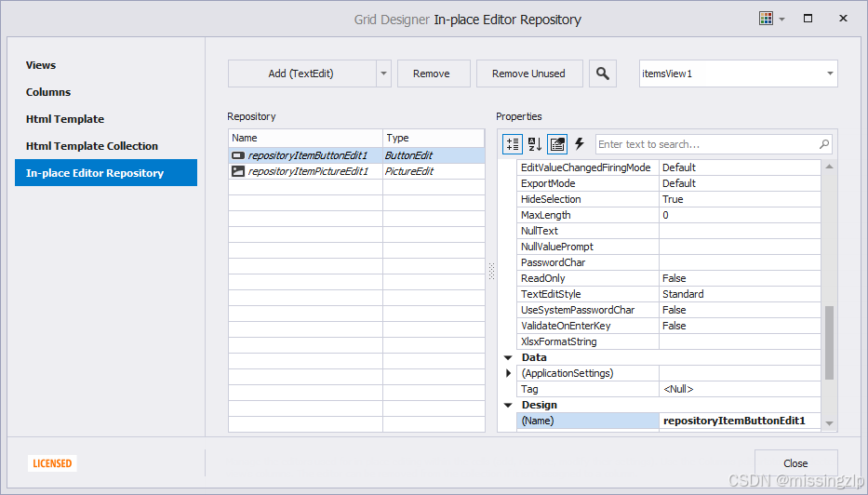Screen dimensions: 868x495
Task: Click the property search text field
Action: click(706, 144)
